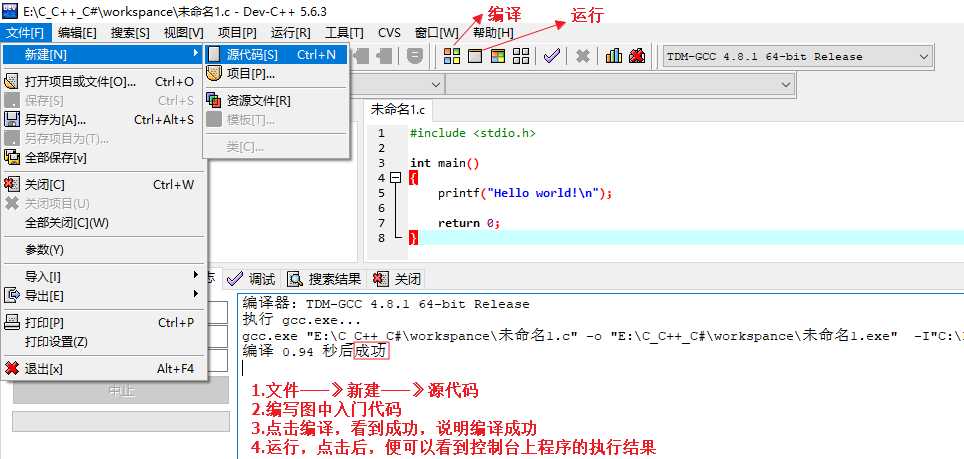Click the int main() code line
The height and width of the screenshot is (459, 964).
click(x=444, y=163)
